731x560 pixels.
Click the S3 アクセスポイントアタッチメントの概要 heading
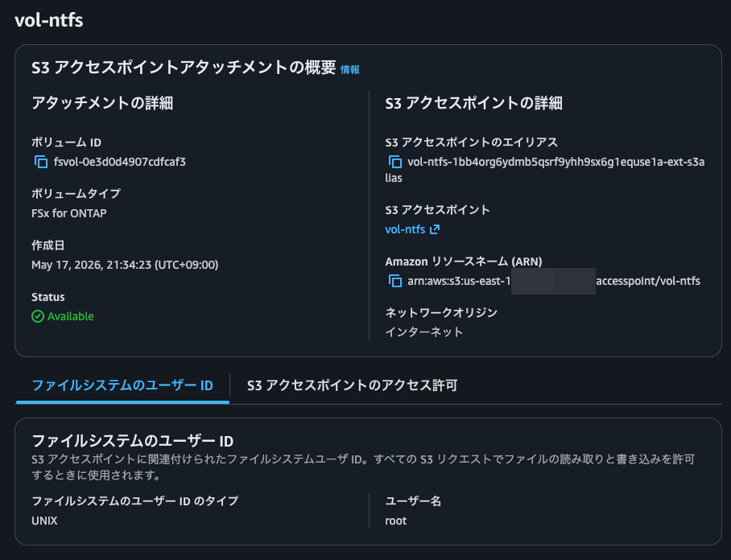pos(184,68)
